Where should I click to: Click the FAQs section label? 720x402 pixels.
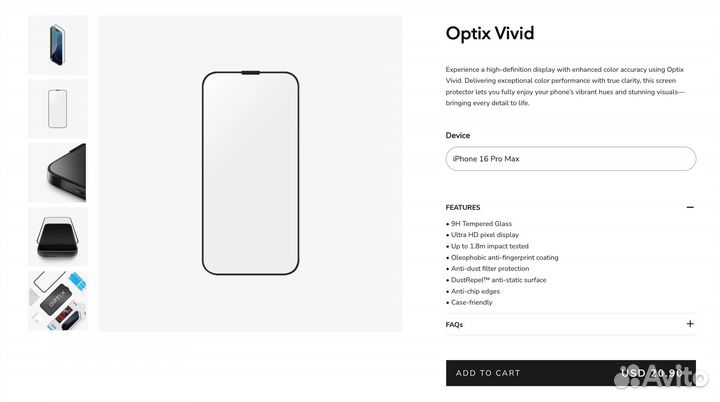[454, 324]
